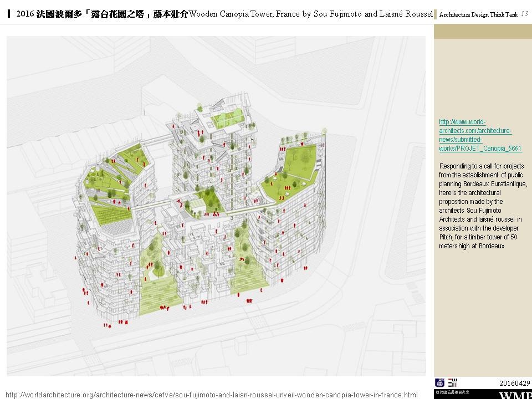Click the empty beige sidebar area below the description
Image resolution: width=532 pixels, height=399 pixels.
coord(482,310)
